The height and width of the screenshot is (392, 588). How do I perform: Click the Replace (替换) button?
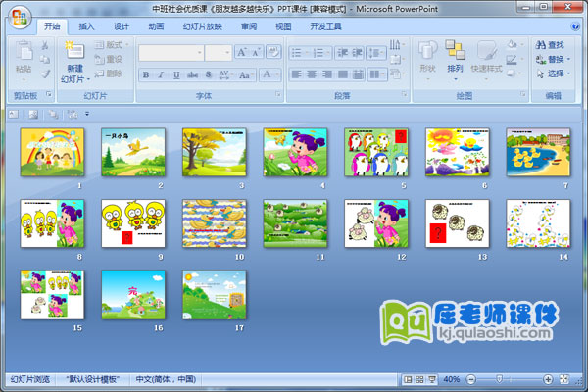click(x=556, y=59)
